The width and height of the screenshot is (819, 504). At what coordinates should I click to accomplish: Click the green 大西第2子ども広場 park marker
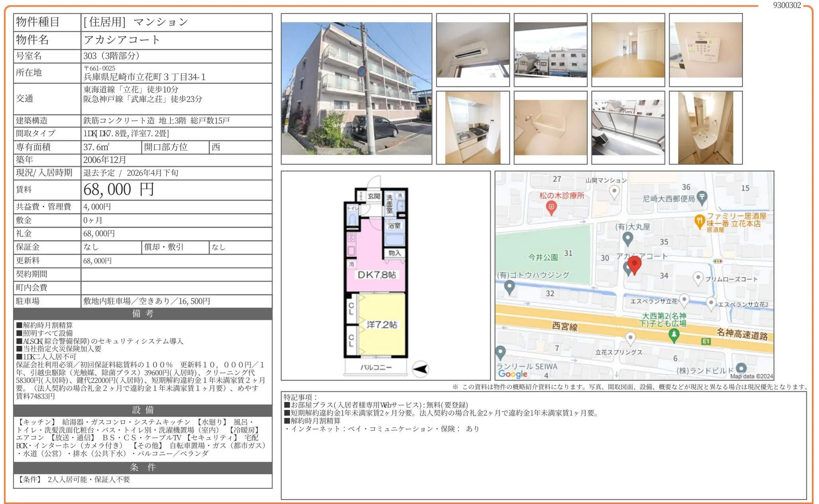click(674, 335)
